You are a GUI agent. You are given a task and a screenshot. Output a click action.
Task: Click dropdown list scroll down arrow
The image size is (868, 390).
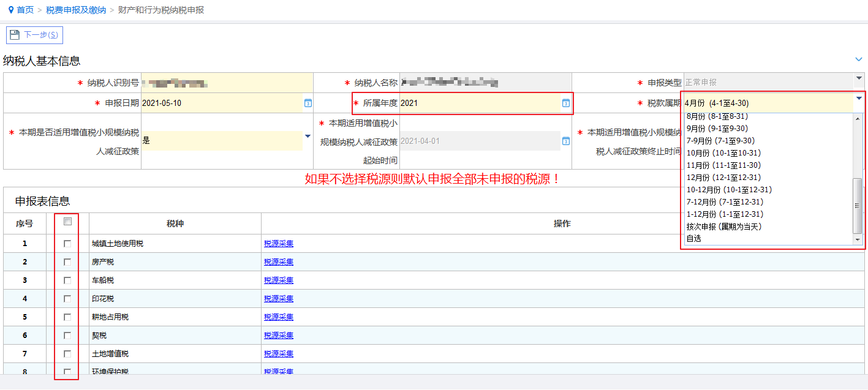(858, 239)
